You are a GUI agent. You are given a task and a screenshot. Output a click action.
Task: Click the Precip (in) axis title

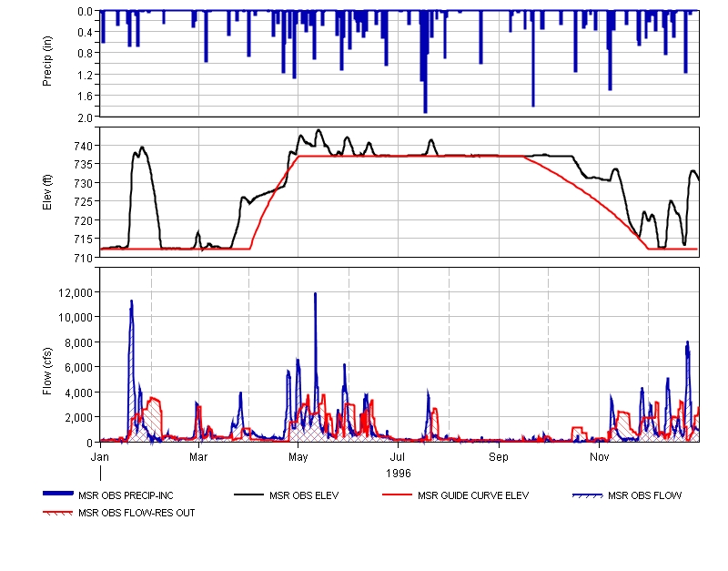pyautogui.click(x=48, y=64)
